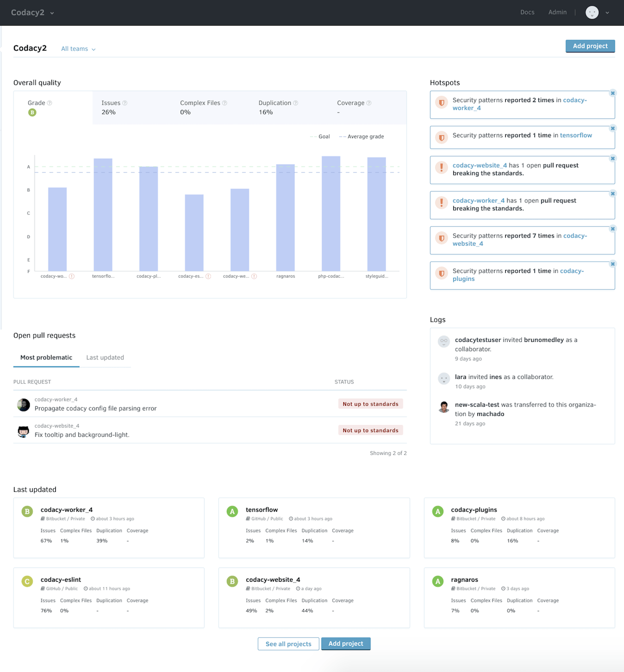Click help icon next to Issues
Viewport: 624px width, 672px height.
pos(125,103)
